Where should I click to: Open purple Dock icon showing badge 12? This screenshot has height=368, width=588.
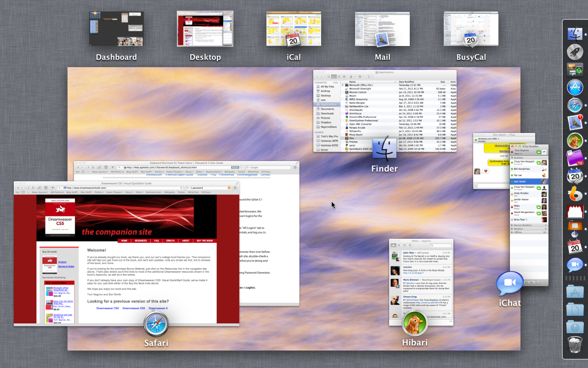pos(575,158)
